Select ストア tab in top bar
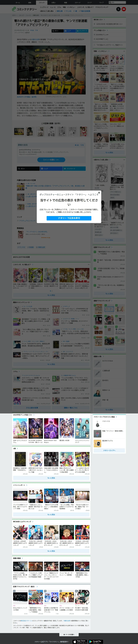The height and width of the screenshot is (644, 138). tap(89, 2)
